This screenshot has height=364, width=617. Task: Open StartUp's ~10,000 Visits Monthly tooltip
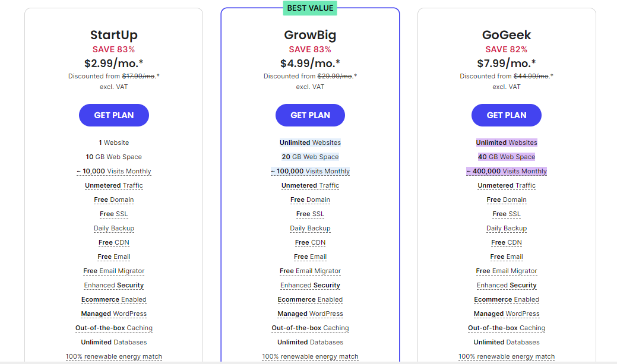[x=114, y=171]
